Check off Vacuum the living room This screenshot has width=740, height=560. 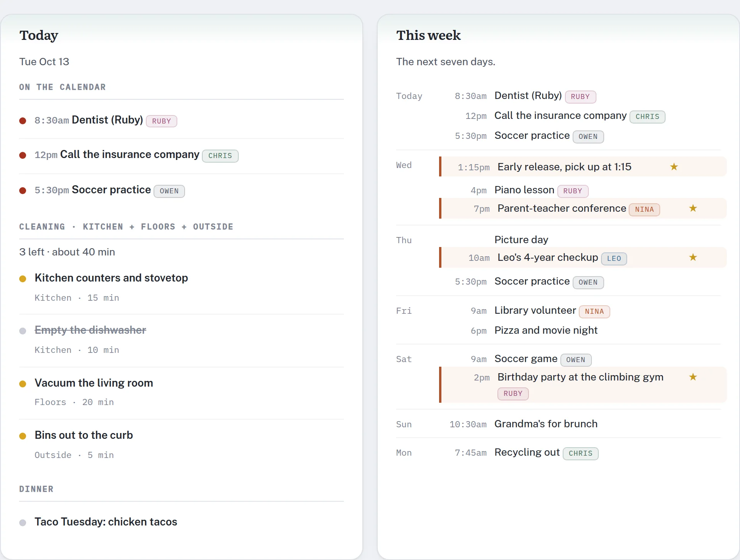coord(23,384)
